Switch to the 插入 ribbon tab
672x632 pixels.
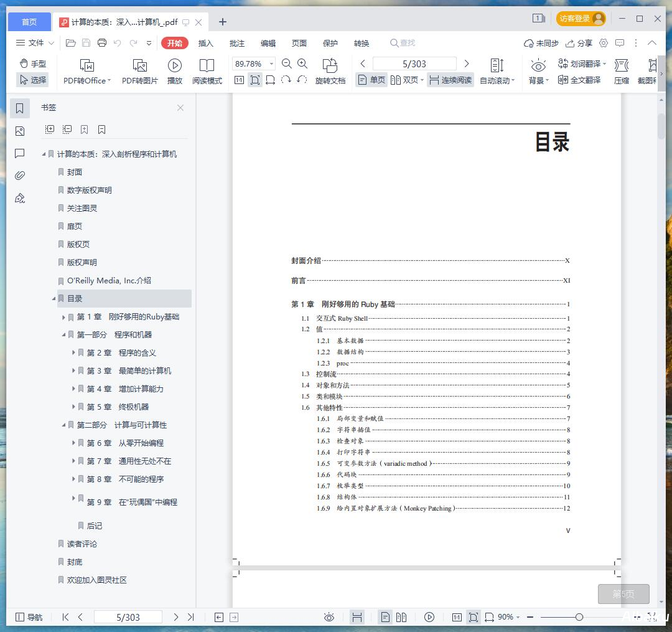206,43
